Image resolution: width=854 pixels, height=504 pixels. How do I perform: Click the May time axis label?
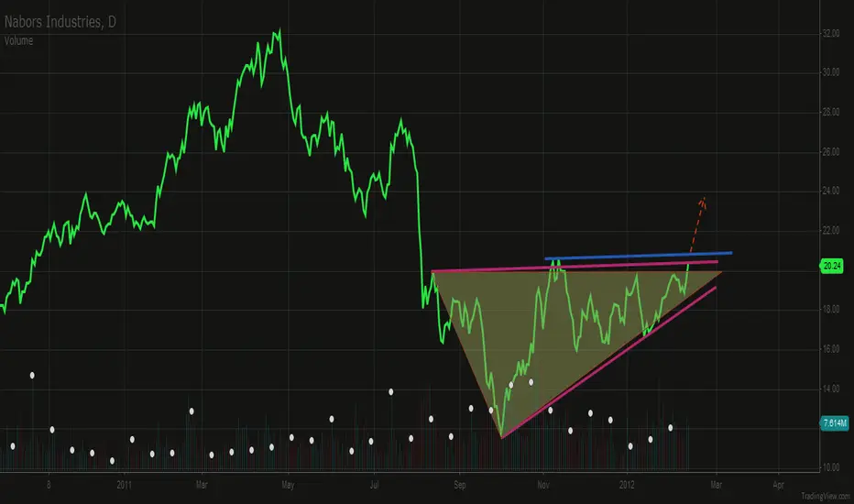click(288, 485)
